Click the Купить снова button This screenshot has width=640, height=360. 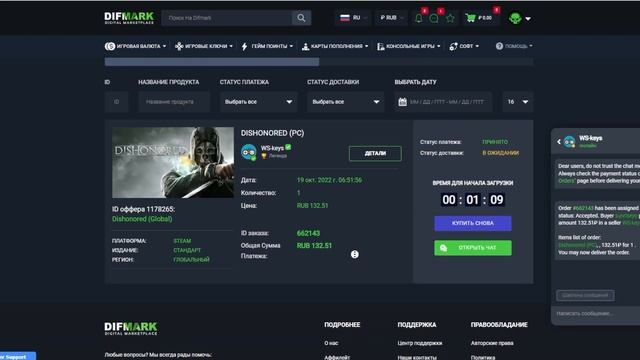coord(473,223)
